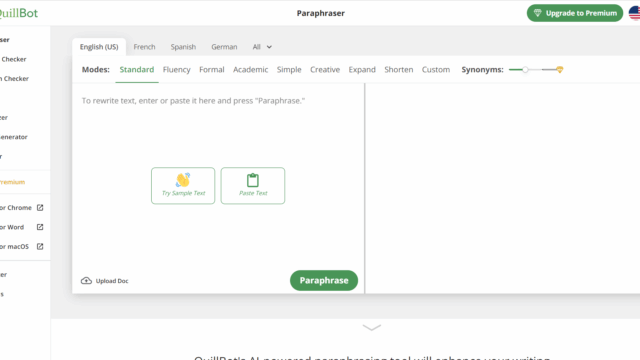640x360 pixels.
Task: Switch to the German language tab
Action: point(224,47)
